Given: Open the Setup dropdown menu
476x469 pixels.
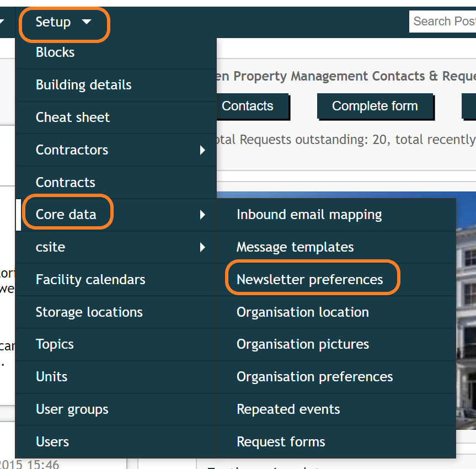Looking at the screenshot, I should point(53,22).
